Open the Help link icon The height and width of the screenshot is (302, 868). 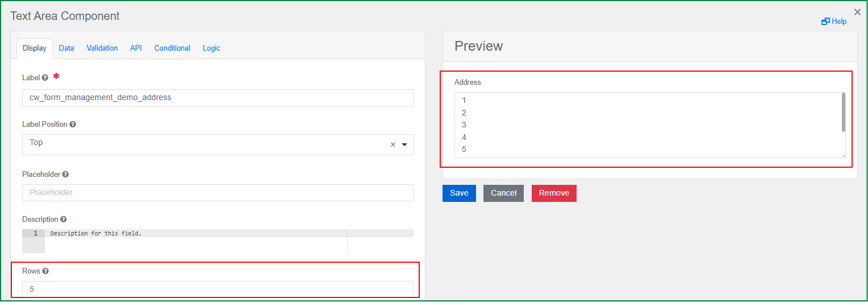[x=825, y=22]
